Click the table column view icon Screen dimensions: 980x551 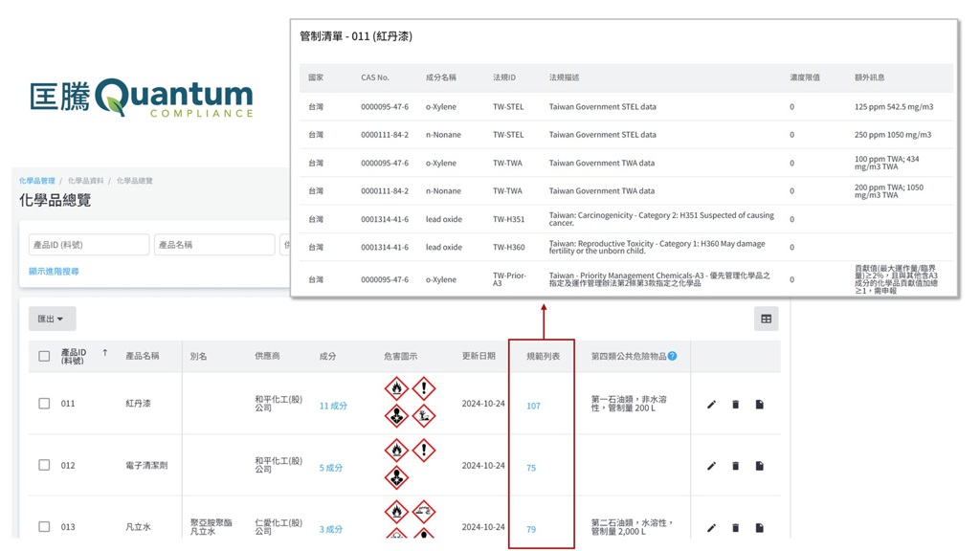pos(766,319)
